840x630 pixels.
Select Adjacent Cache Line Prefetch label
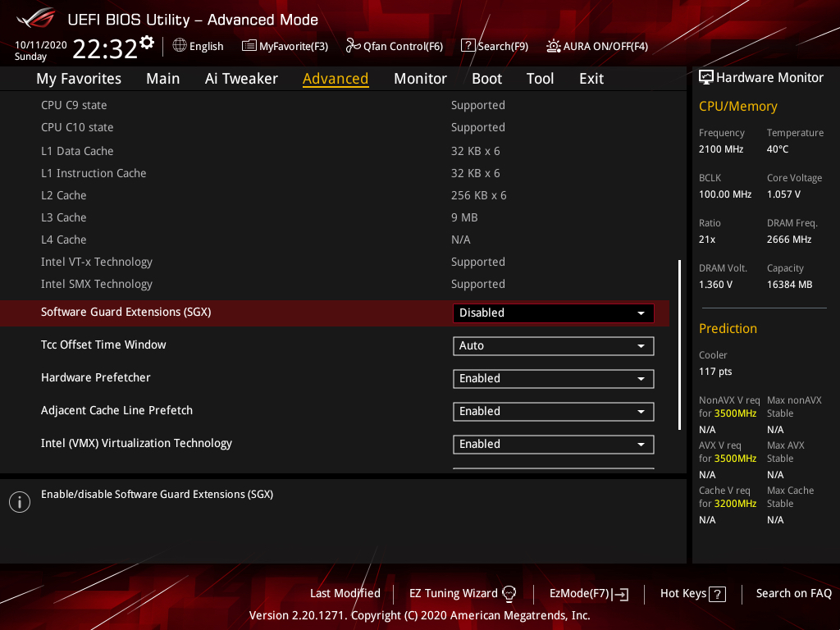pyautogui.click(x=116, y=410)
